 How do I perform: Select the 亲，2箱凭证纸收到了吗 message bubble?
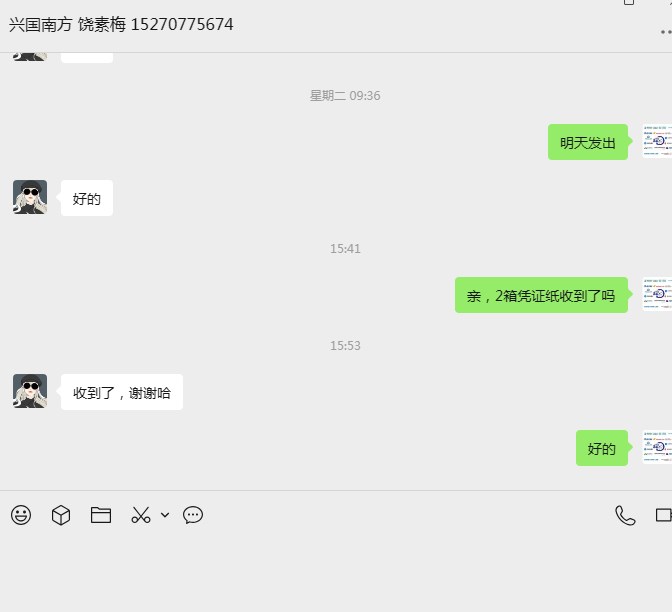coord(541,295)
